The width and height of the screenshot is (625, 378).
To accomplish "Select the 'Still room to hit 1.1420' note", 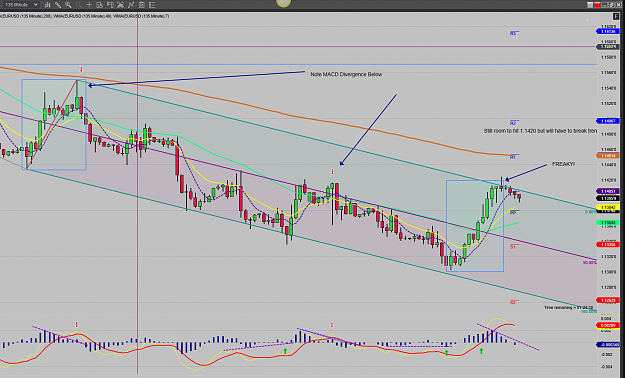I will 540,131.
